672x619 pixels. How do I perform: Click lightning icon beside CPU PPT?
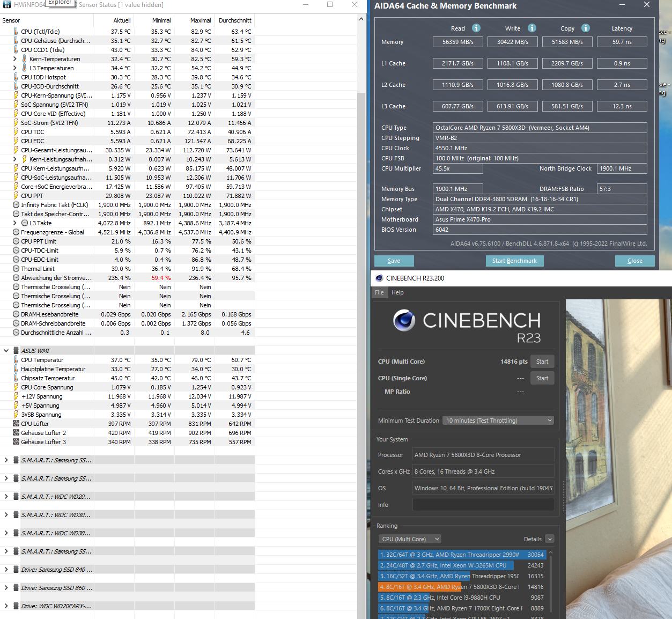pyautogui.click(x=16, y=196)
